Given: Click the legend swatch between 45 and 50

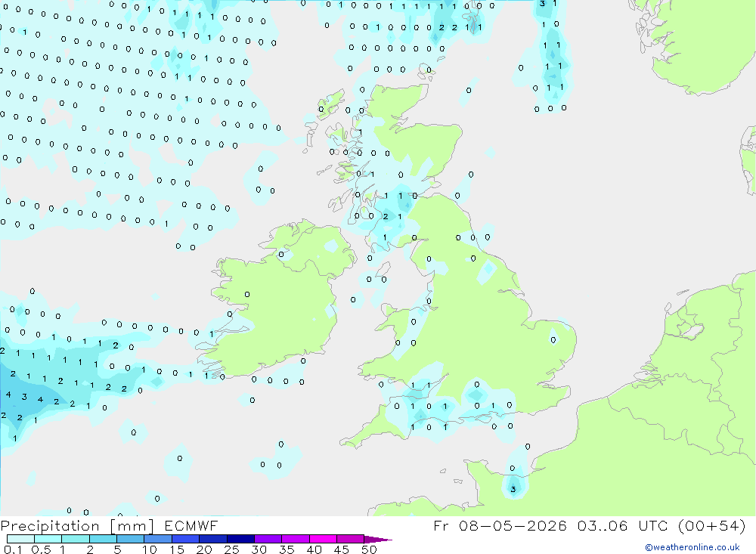Looking at the screenshot, I should pos(350,539).
